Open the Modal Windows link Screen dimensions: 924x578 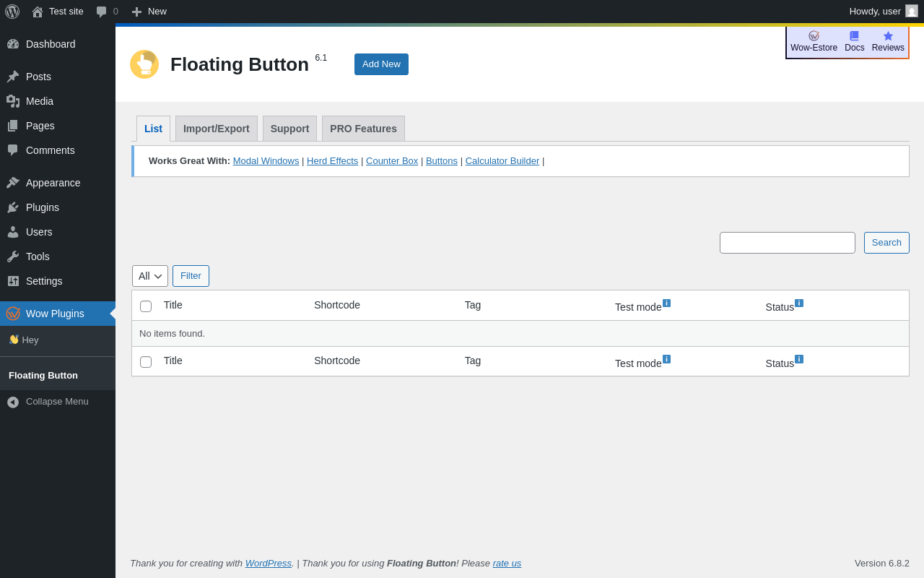click(266, 161)
